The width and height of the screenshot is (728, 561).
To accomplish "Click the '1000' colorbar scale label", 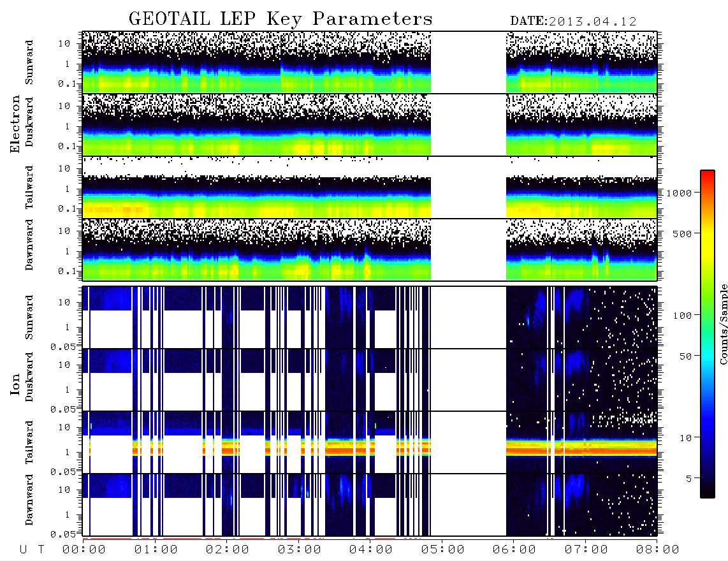I will [680, 193].
